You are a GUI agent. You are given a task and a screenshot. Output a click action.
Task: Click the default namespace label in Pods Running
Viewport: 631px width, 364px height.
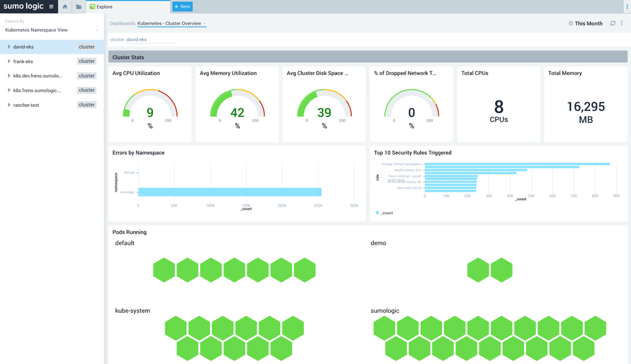125,243
